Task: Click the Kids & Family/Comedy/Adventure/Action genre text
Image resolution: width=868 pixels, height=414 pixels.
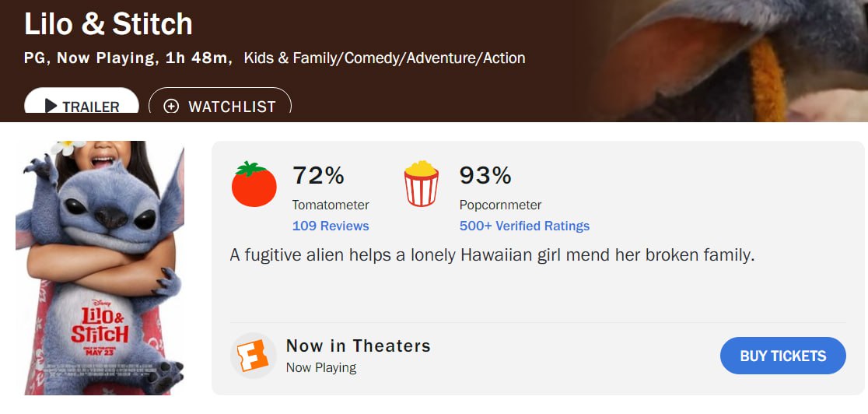Action: pos(384,58)
